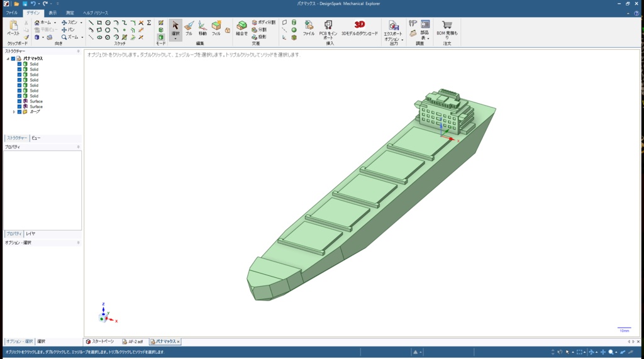Image resolution: width=644 pixels, height=359 pixels.
Task: Click the measure tool icon in 調査 group
Action: click(413, 23)
